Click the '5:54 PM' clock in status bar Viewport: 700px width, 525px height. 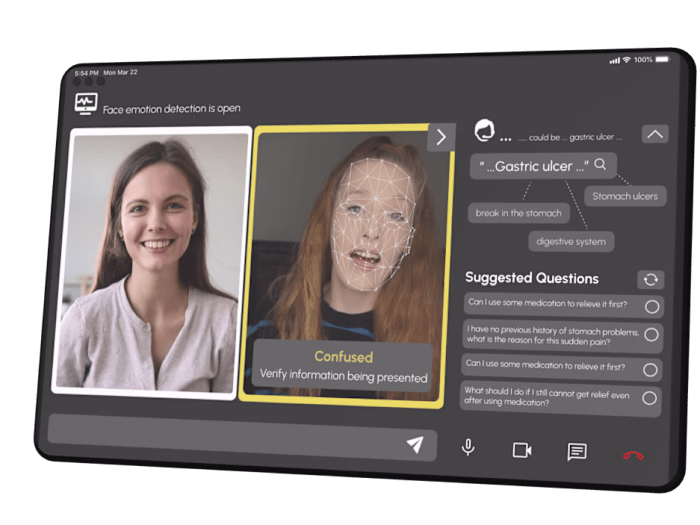click(87, 73)
